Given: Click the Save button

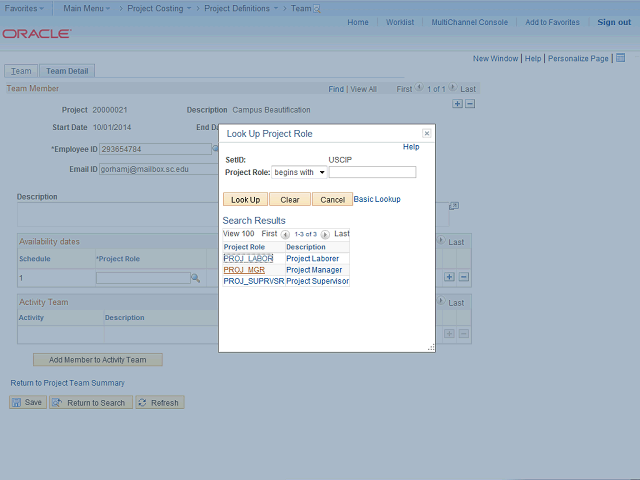Looking at the screenshot, I should coord(28,402).
